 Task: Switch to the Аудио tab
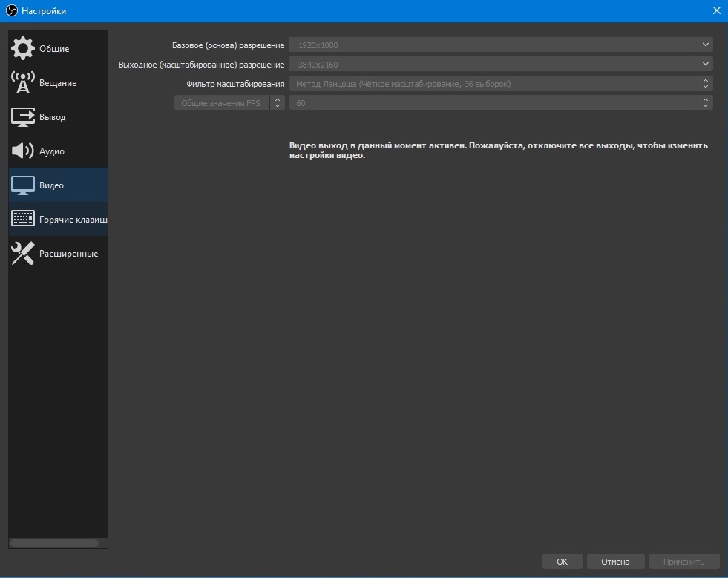pos(58,151)
